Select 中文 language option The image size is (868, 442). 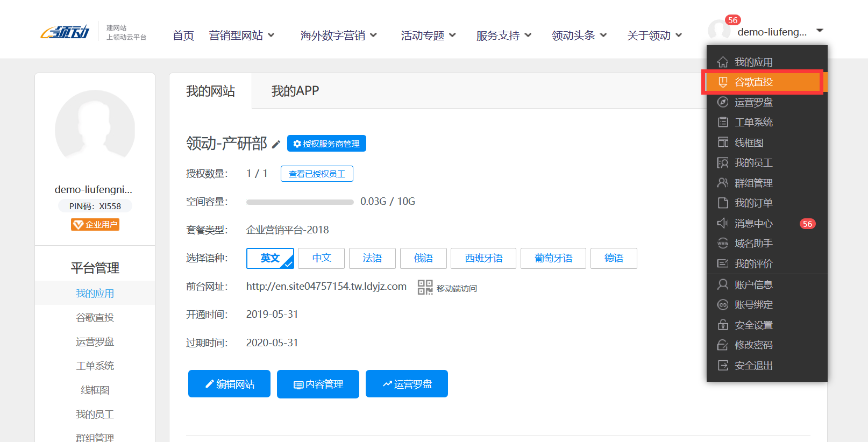coord(322,258)
